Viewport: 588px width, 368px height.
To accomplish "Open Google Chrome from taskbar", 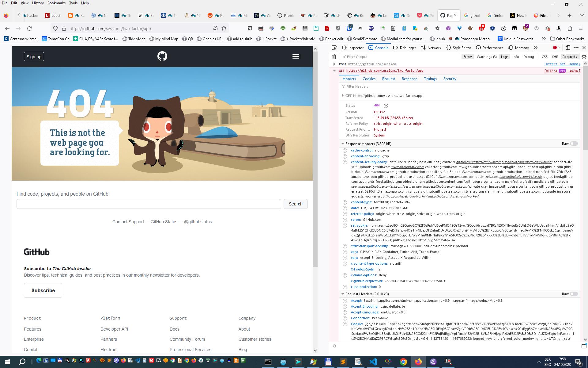I will click(x=403, y=362).
